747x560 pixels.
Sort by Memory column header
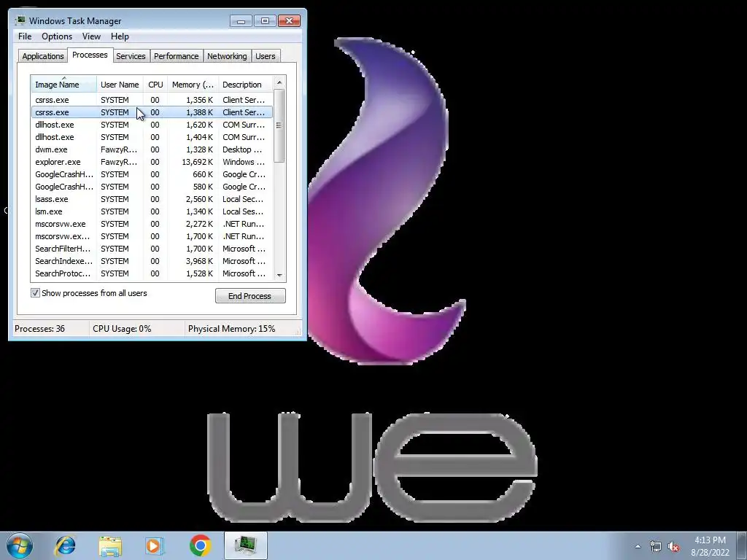tap(193, 85)
